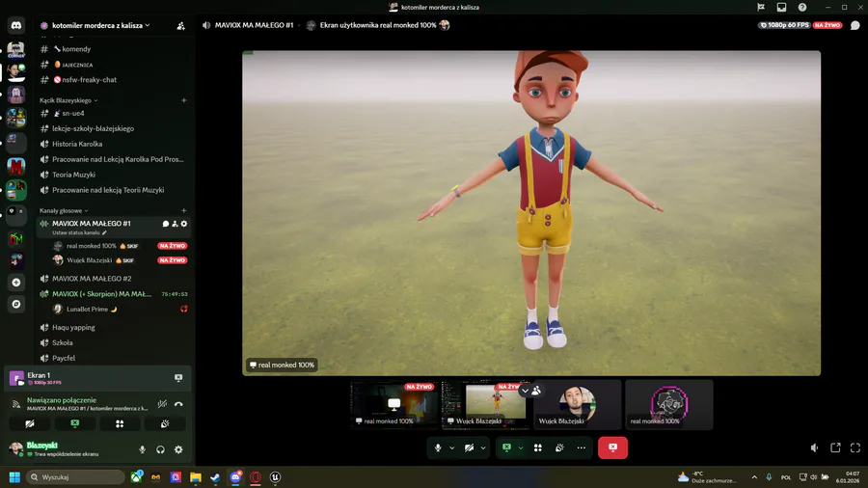The image size is (868, 488).
Task: Select Wujek Błażejski webcam tile
Action: tap(578, 404)
